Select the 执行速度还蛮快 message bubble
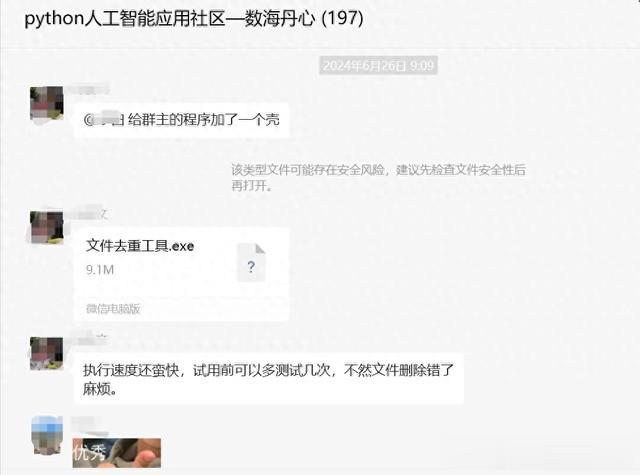 (269, 379)
